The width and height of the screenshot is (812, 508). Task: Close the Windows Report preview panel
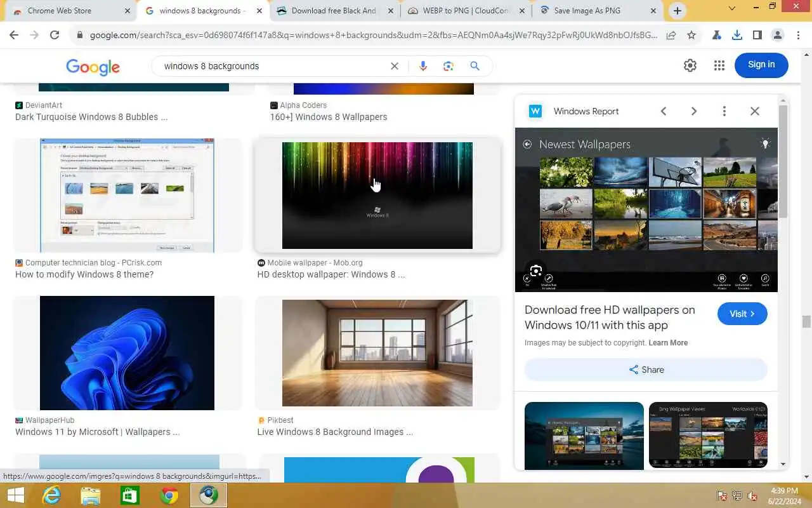pyautogui.click(x=755, y=111)
